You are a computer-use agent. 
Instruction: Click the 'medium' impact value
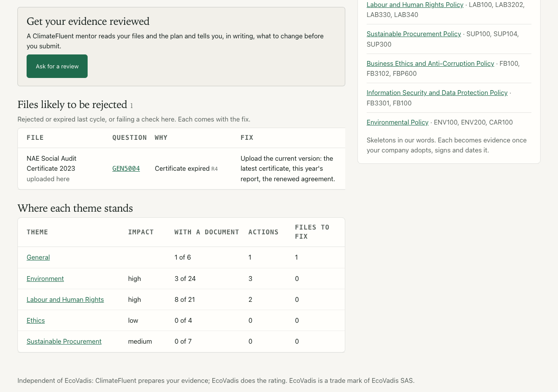140,341
